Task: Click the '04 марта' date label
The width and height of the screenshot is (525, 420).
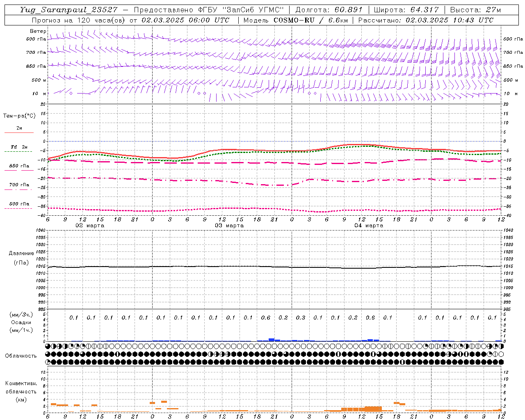Action: tap(369, 226)
